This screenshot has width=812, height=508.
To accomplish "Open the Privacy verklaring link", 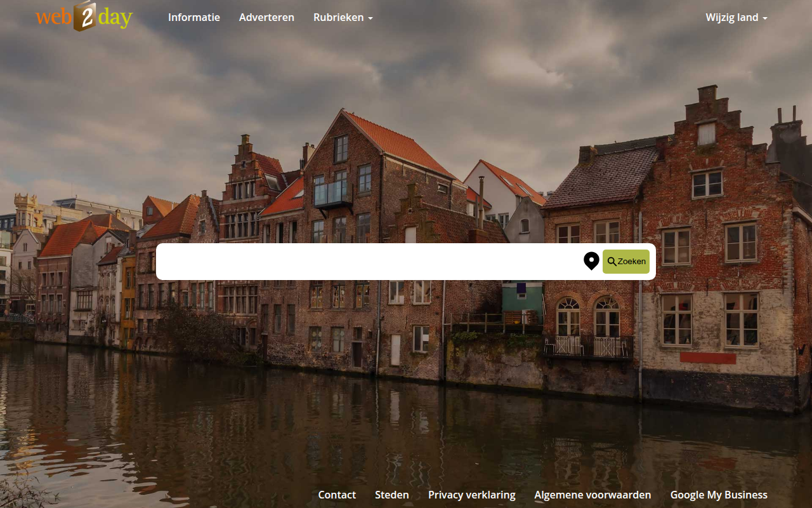I will (472, 495).
